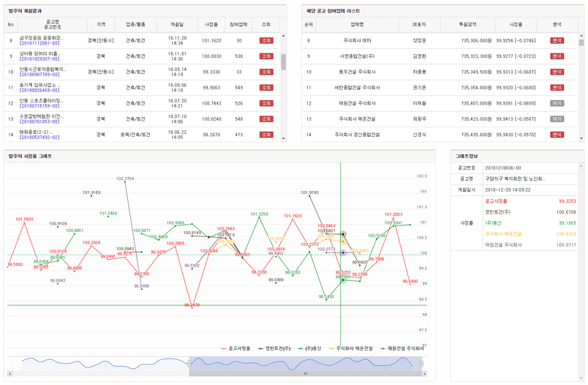Click 사정율 column header in left table
Viewport: 588px width, 385px height.
pos(211,25)
